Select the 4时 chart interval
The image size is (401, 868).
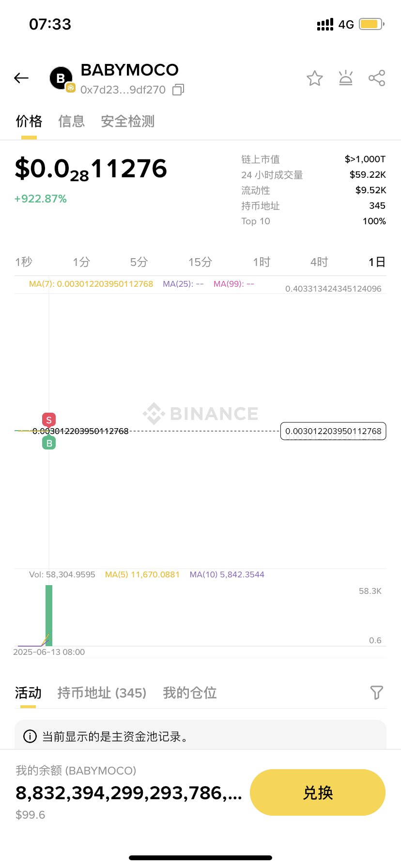[x=320, y=262]
